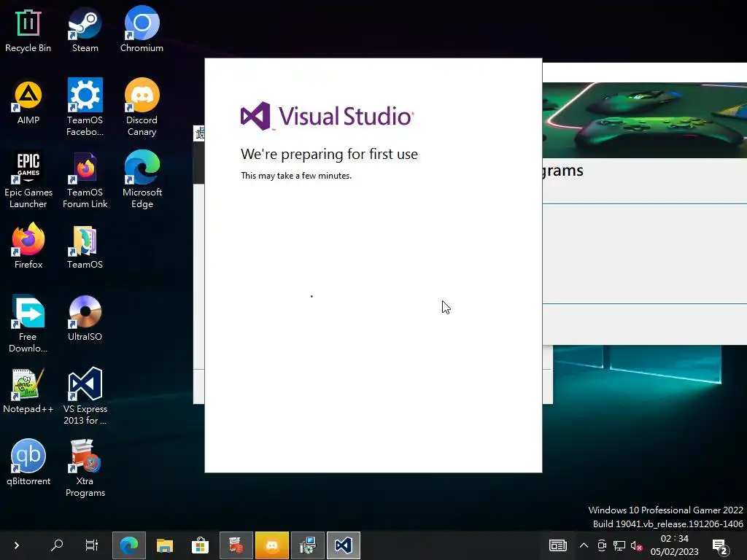Viewport: 747px width, 560px height.
Task: Switch to Microsoft Edge in taskbar
Action: pyautogui.click(x=129, y=545)
